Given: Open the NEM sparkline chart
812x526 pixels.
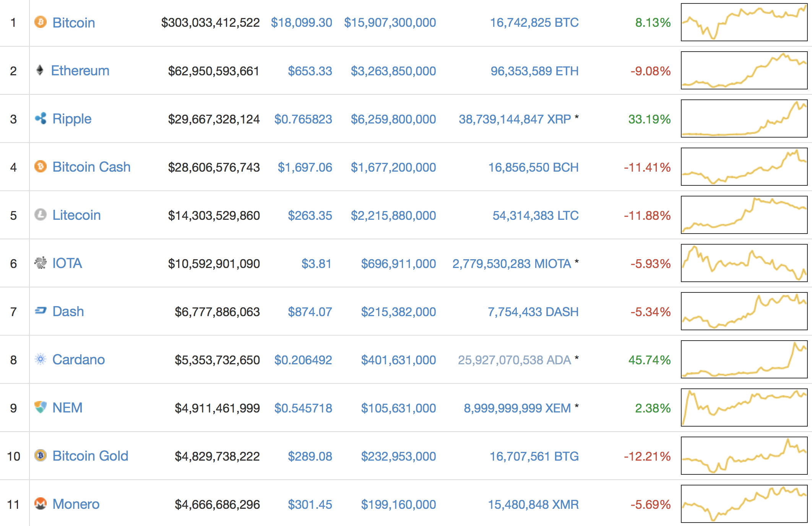Looking at the screenshot, I should tap(744, 407).
